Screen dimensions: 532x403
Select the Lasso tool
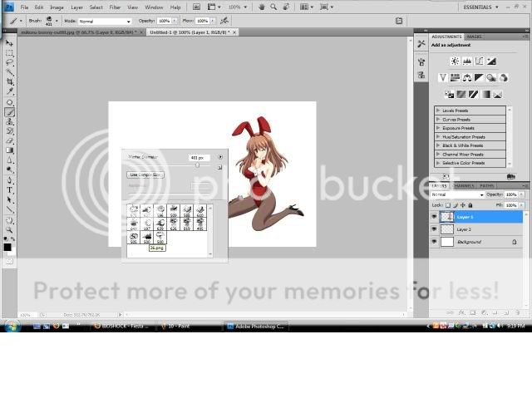pos(9,63)
